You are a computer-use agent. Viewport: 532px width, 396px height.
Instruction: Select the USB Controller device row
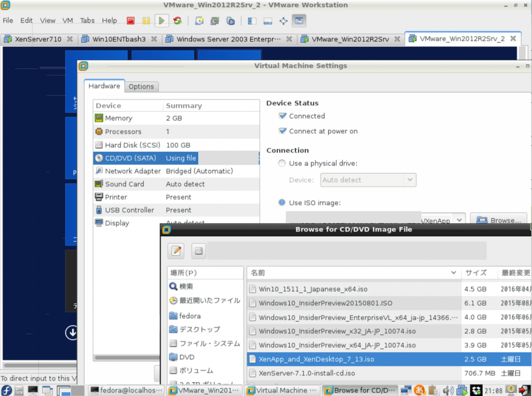coord(176,210)
